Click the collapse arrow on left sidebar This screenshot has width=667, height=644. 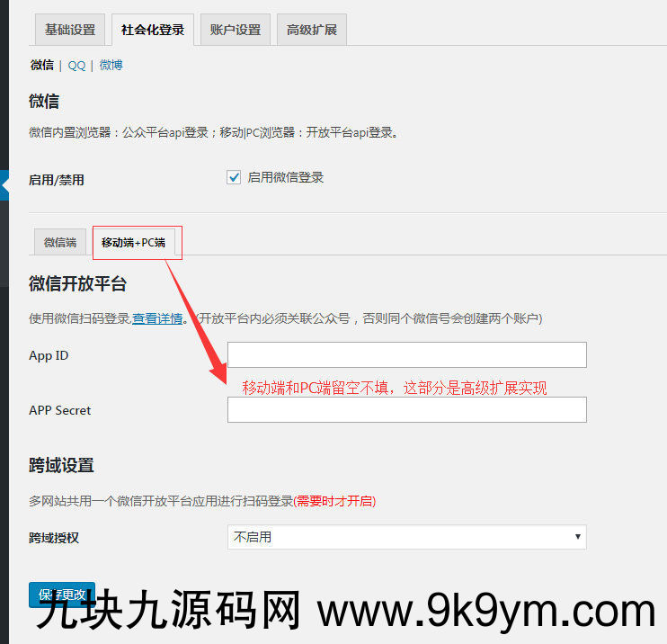[x=4, y=185]
